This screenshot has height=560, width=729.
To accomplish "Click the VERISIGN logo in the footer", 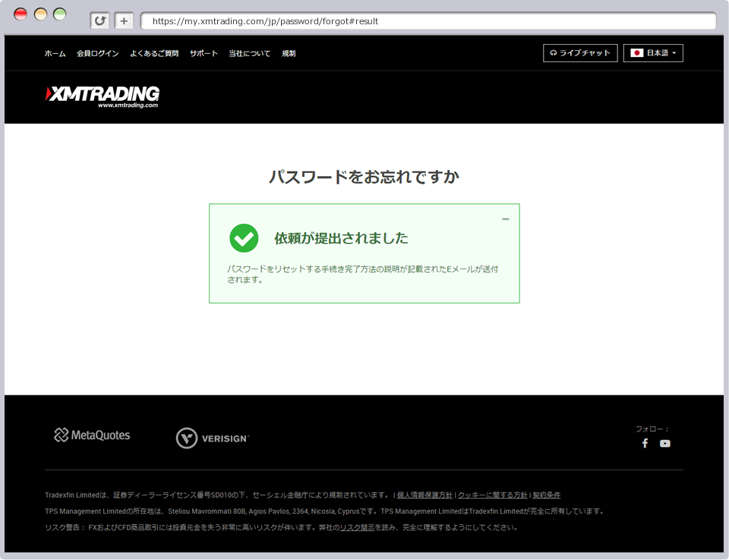I will point(212,438).
